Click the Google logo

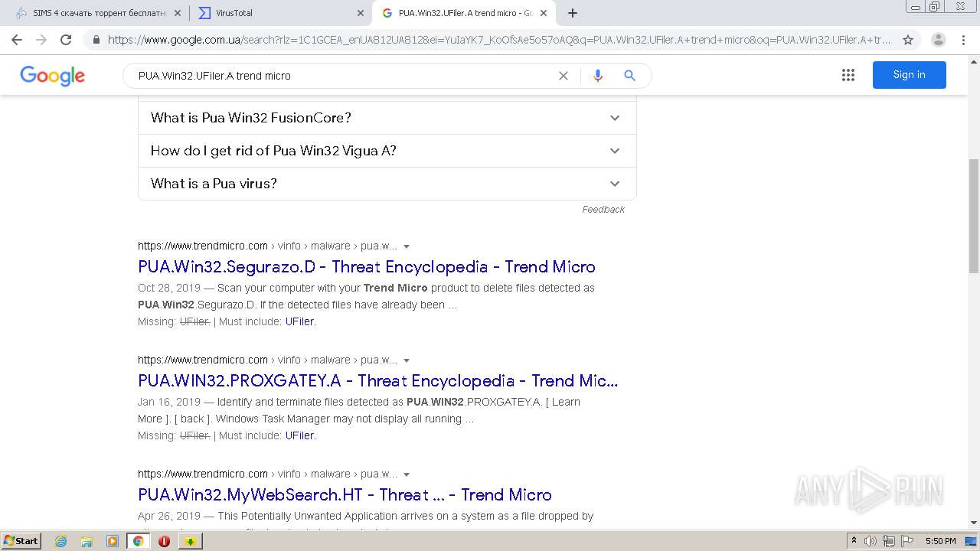(53, 76)
